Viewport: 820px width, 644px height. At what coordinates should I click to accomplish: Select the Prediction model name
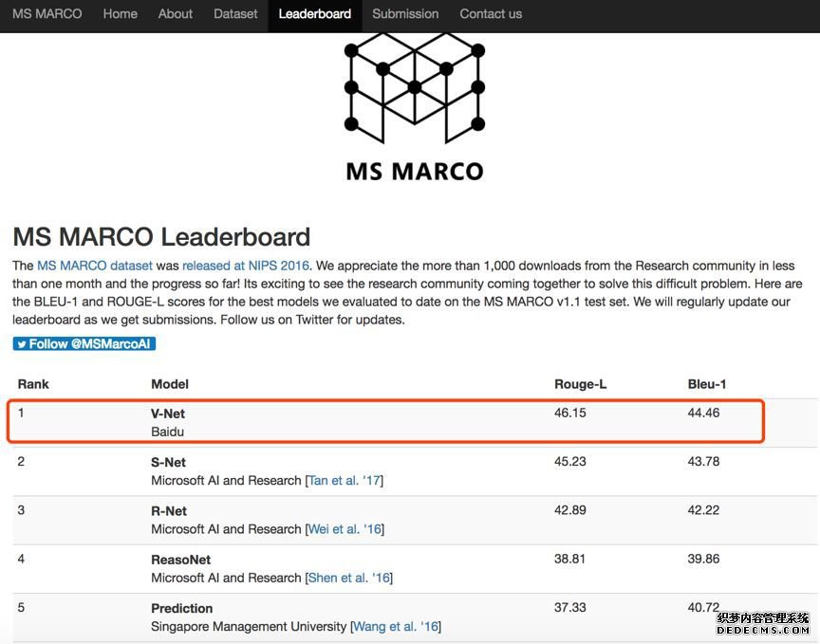coord(182,609)
